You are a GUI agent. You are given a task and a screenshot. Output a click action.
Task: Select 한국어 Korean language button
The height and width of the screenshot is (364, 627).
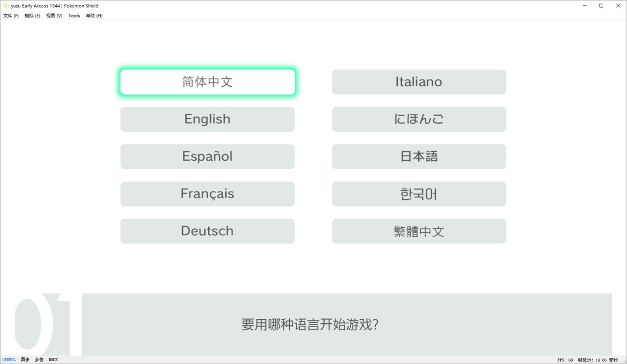click(x=419, y=194)
